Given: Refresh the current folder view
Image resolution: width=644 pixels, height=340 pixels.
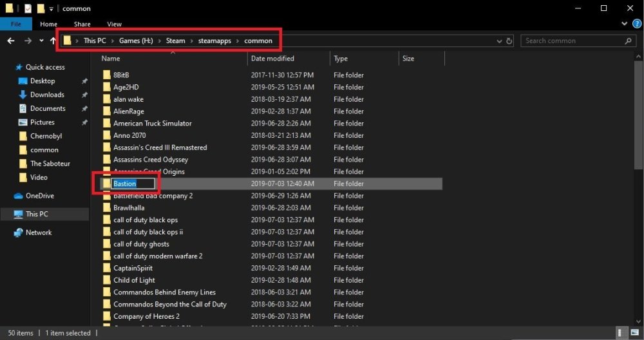Looking at the screenshot, I should [x=509, y=41].
